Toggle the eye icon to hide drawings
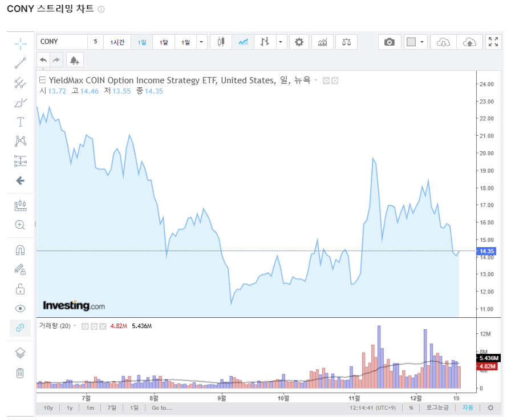 point(20,308)
